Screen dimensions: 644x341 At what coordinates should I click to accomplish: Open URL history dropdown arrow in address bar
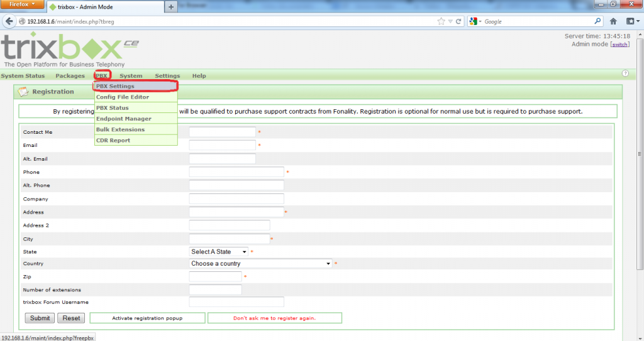point(450,21)
